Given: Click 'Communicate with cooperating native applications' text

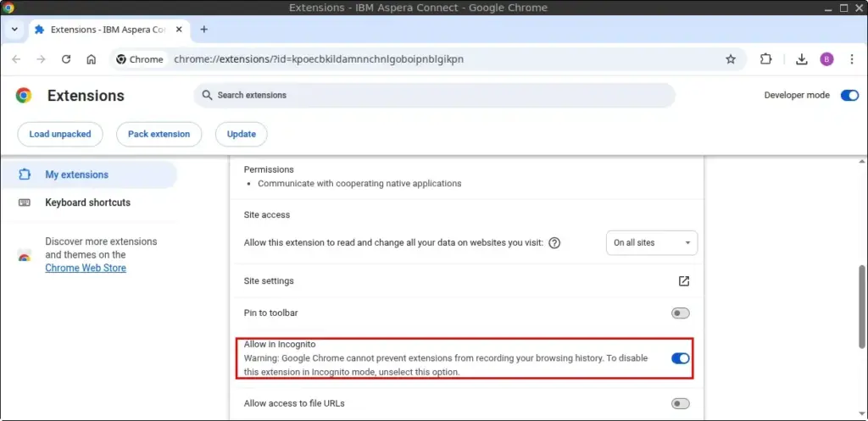Looking at the screenshot, I should tap(359, 183).
